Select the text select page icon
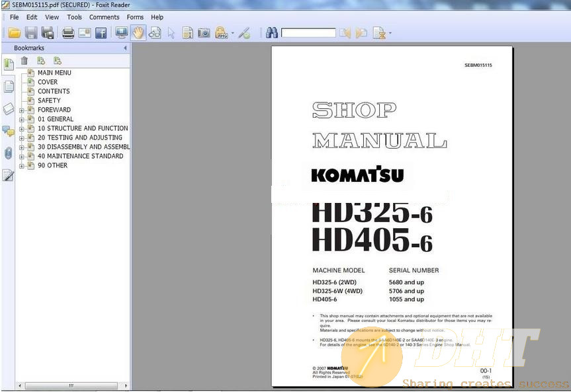Image resolution: width=571 pixels, height=392 pixels. [187, 33]
